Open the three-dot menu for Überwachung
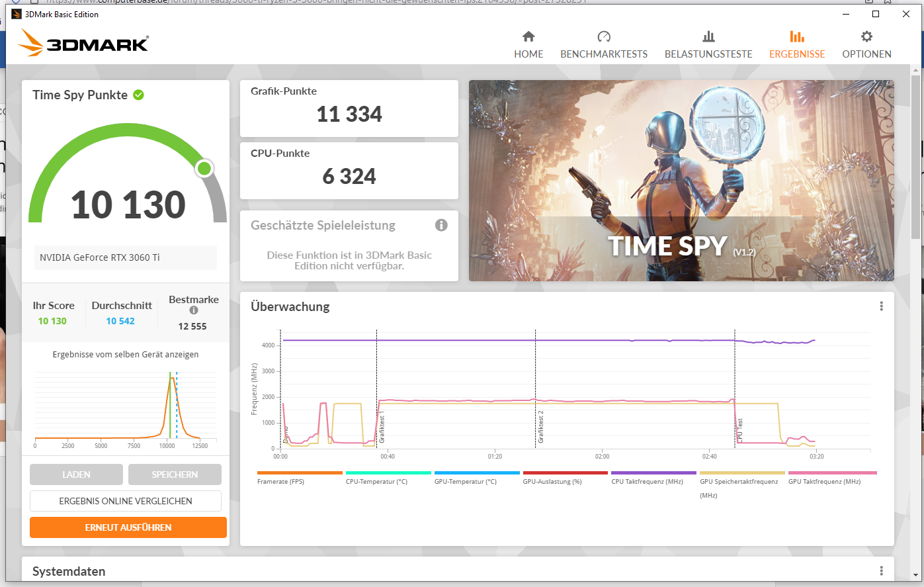This screenshot has height=587, width=924. [881, 306]
